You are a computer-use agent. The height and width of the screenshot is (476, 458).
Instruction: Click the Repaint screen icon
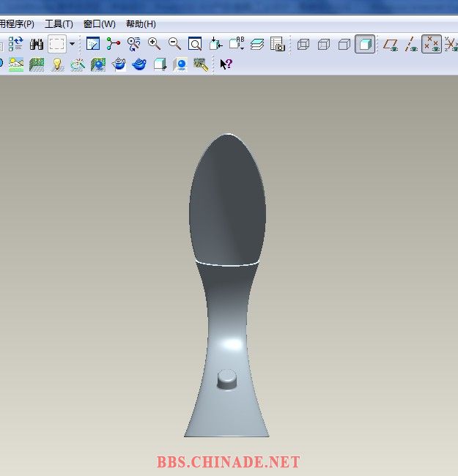tap(92, 44)
